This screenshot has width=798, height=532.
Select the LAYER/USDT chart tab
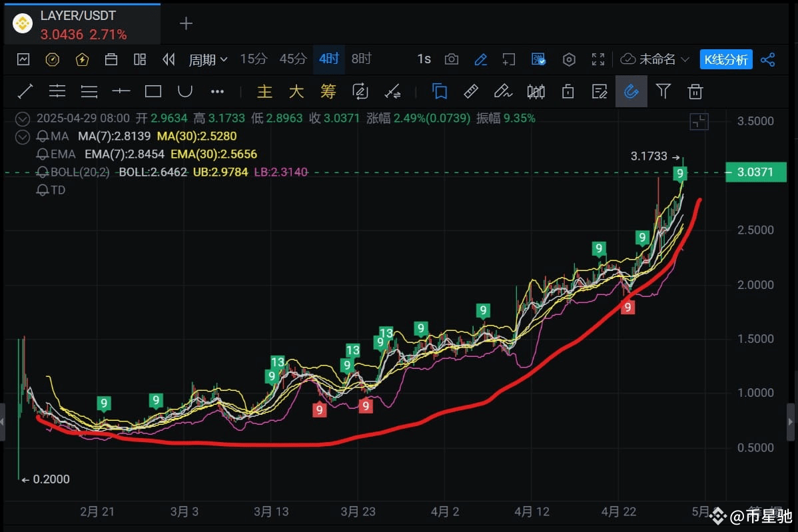[x=83, y=24]
